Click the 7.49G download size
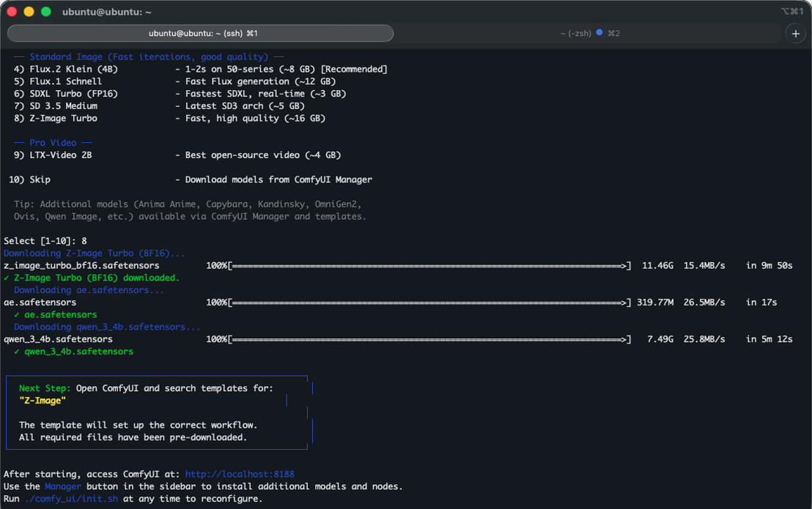The image size is (812, 509). click(x=660, y=339)
